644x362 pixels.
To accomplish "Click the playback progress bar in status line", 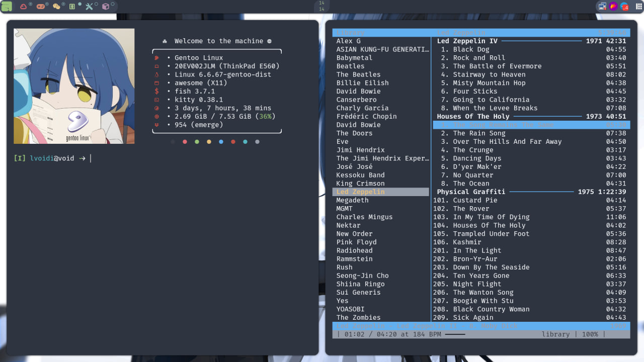I will (x=455, y=334).
